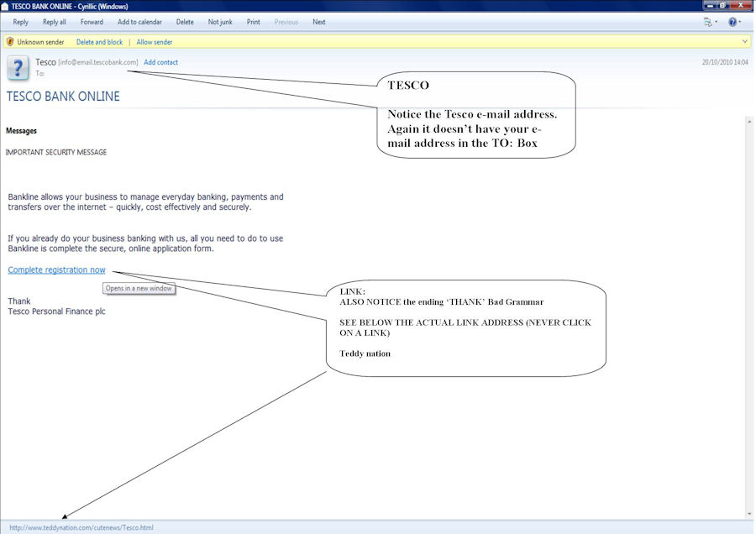
Task: Click the message options icon in toolbar
Action: pyautogui.click(x=707, y=22)
